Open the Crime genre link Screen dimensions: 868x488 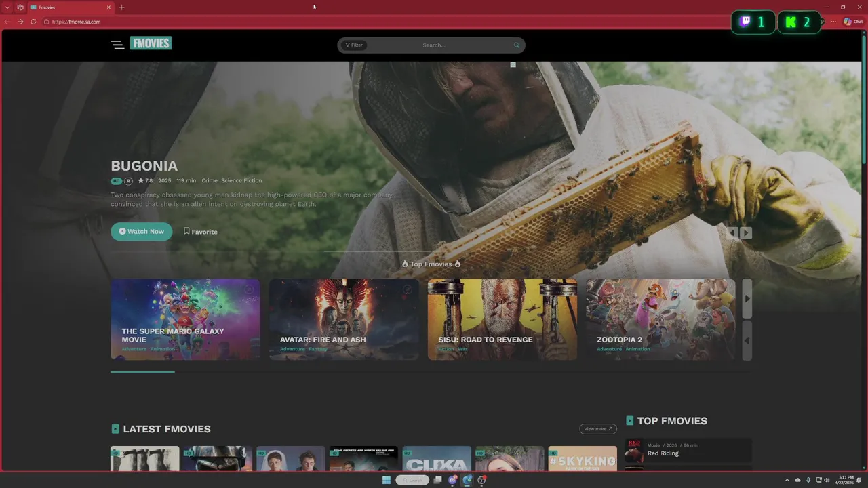pyautogui.click(x=210, y=181)
